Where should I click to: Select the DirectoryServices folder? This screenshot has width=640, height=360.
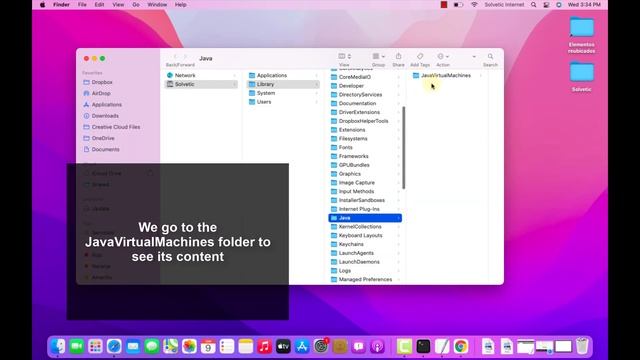coord(365,95)
